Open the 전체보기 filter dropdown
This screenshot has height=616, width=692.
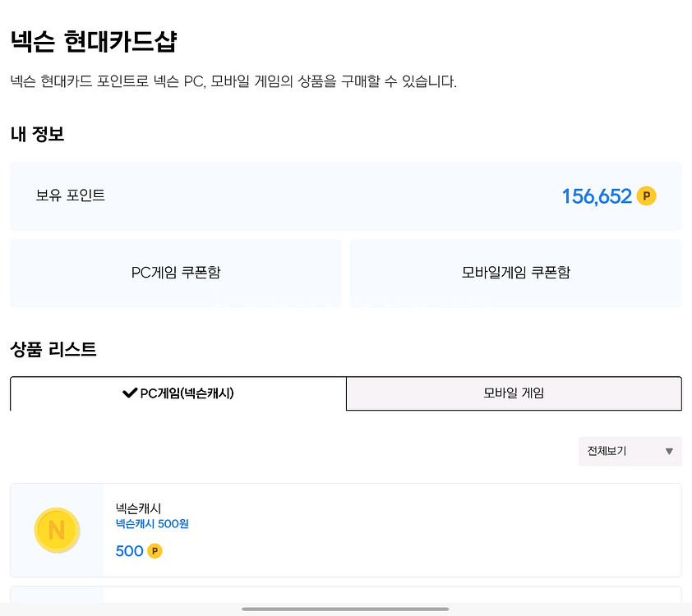[x=630, y=451]
